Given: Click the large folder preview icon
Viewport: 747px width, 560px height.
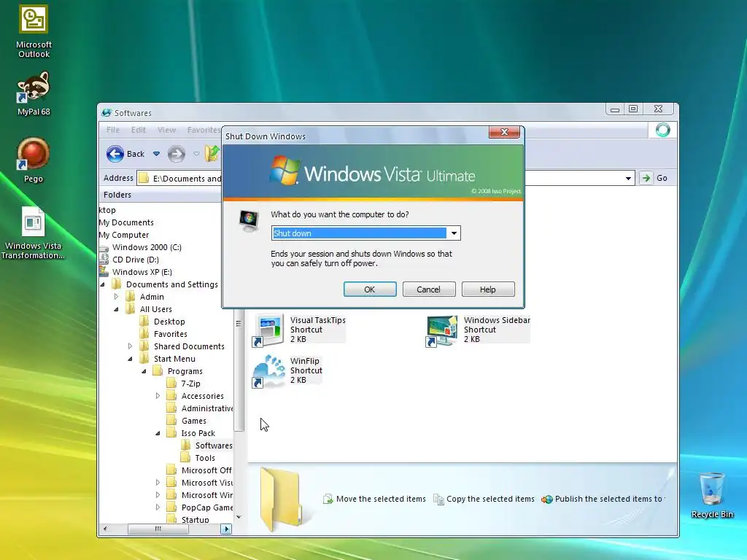Looking at the screenshot, I should (281, 499).
